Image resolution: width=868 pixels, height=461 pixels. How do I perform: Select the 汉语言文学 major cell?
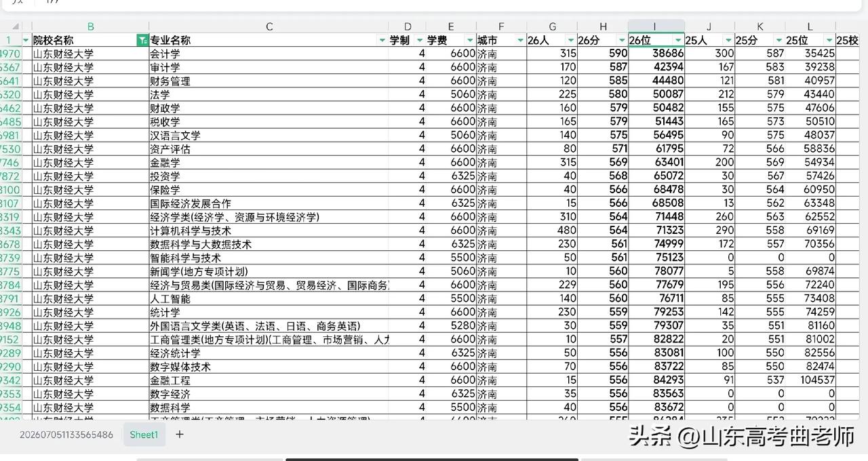tap(269, 135)
